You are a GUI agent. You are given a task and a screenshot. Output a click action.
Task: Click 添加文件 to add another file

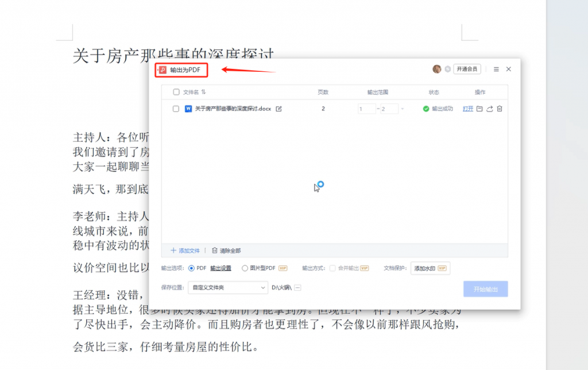185,250
